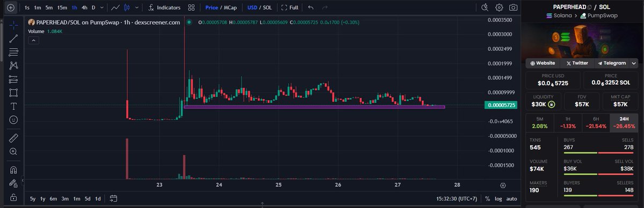Viewport: 644px width, 208px height.
Task: Select the pattern drawing tool
Action: pos(13,65)
